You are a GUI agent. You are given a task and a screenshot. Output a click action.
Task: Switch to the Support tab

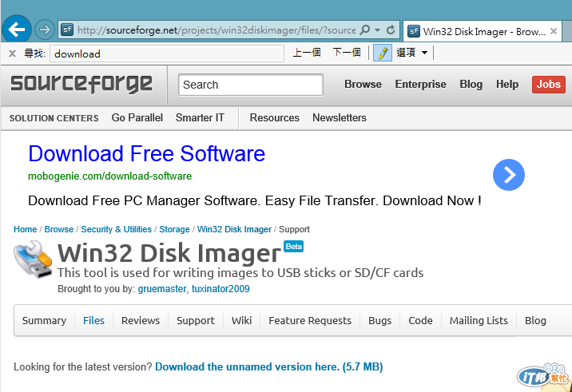(196, 320)
